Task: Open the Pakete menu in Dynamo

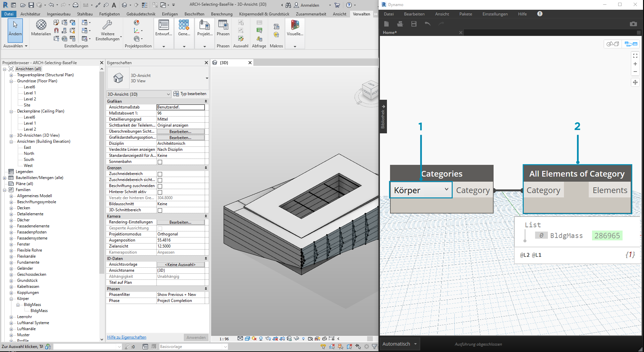Action: pos(465,14)
